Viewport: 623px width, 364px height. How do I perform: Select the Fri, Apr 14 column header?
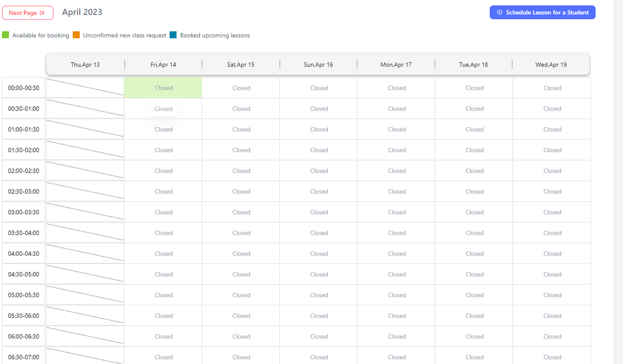(163, 65)
